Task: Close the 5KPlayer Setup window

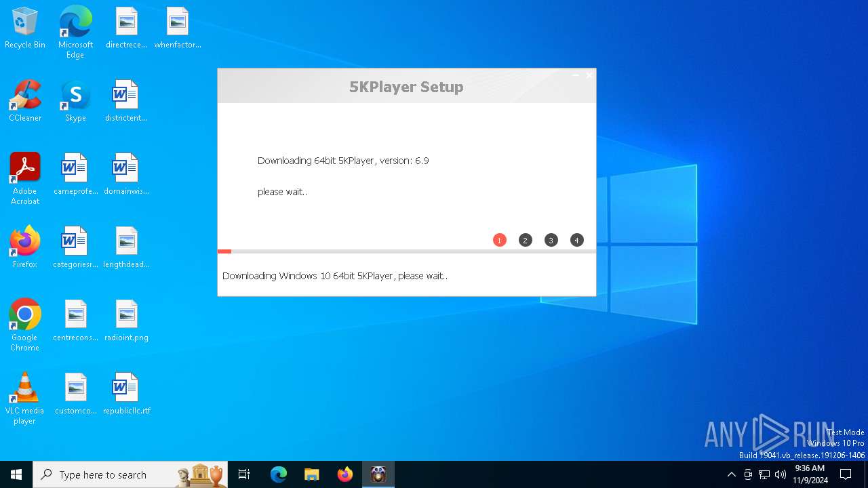Action: [x=589, y=75]
